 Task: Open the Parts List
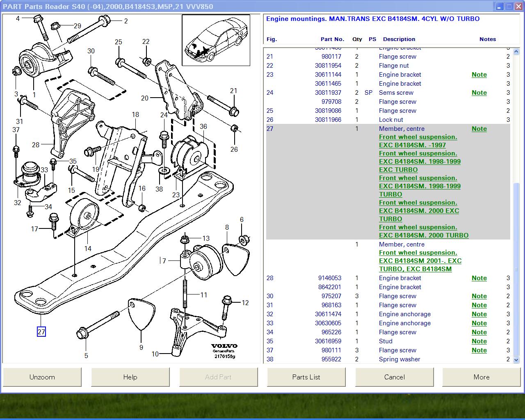[x=306, y=377]
